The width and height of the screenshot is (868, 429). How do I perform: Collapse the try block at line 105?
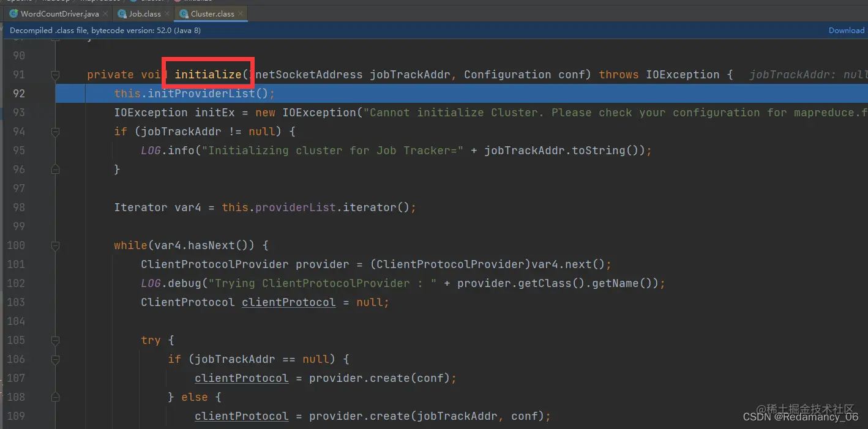[x=55, y=340]
